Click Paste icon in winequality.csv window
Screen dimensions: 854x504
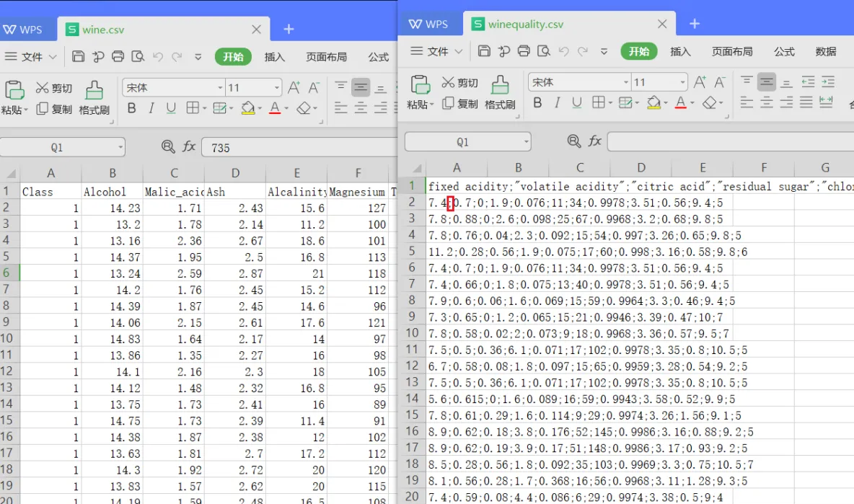point(420,84)
